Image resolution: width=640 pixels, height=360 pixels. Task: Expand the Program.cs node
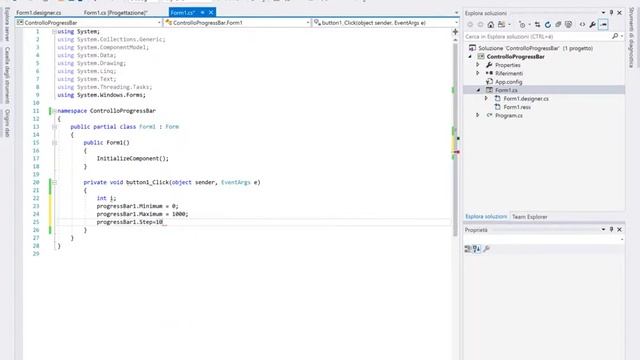pos(478,116)
